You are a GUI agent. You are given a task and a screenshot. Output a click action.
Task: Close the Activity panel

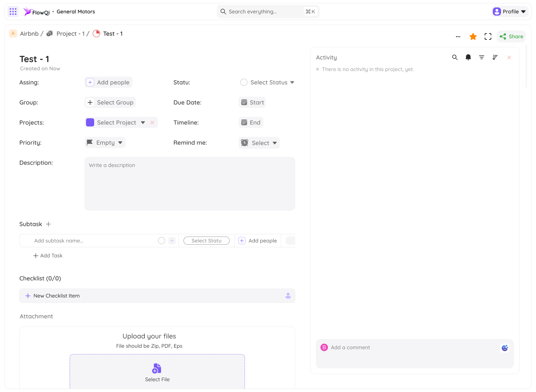tap(509, 57)
